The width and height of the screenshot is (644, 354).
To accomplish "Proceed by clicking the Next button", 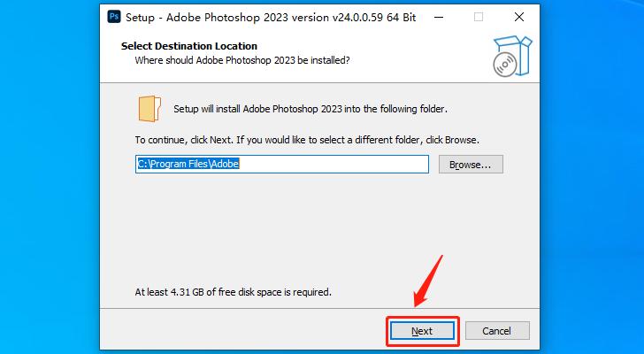I will (422, 331).
